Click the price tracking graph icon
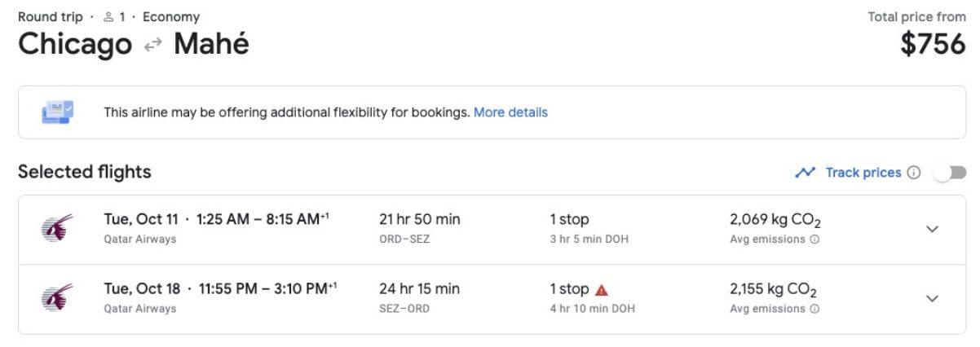The image size is (980, 347). tap(806, 173)
